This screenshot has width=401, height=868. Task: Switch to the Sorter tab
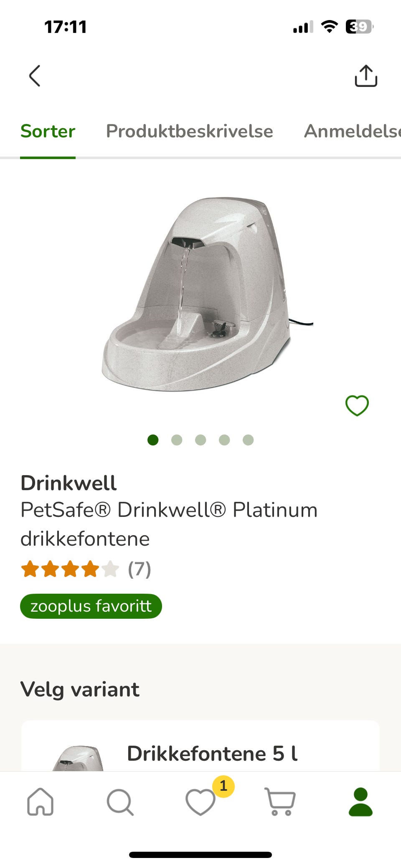point(48,131)
